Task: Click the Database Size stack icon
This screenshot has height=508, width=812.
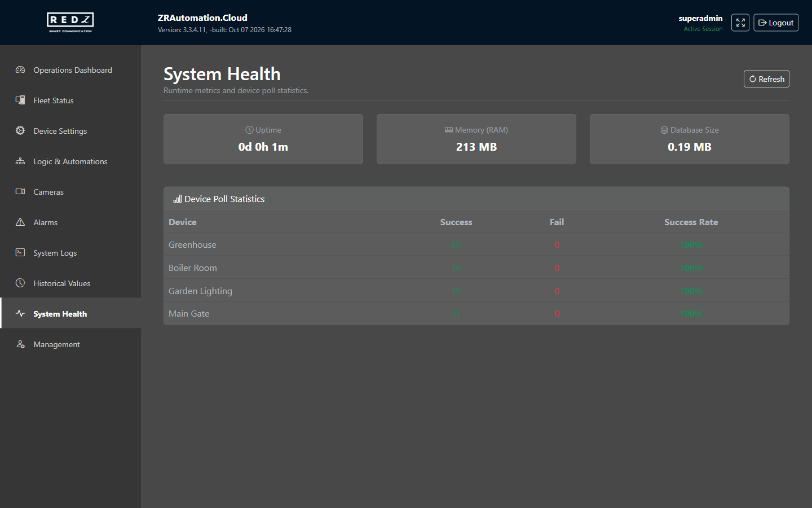Action: pyautogui.click(x=664, y=130)
